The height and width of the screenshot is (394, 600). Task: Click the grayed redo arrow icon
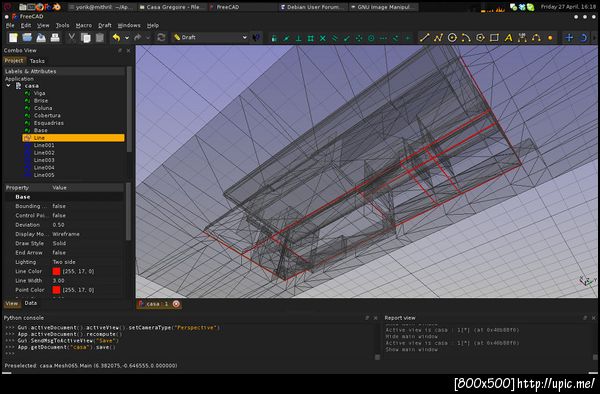(x=137, y=37)
